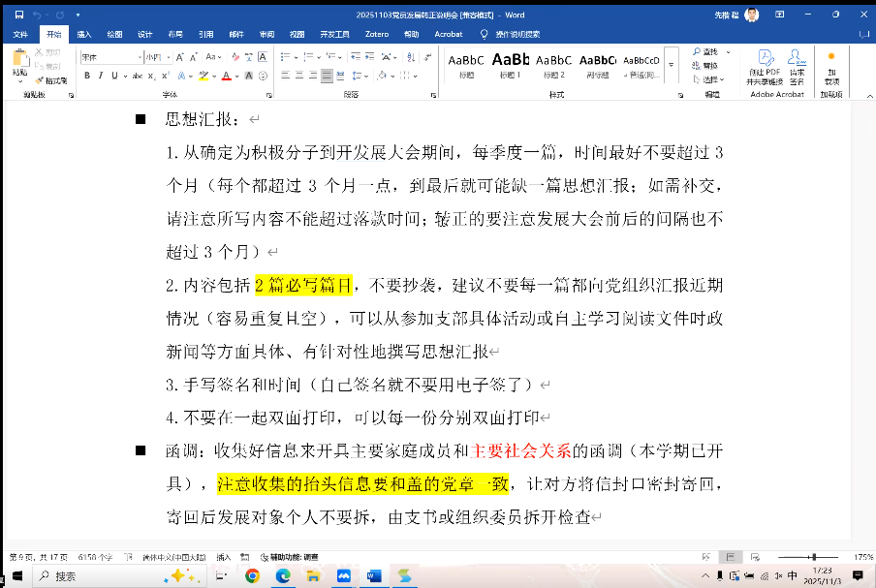
Task: Toggle strikethrough text formatting
Action: coord(137,76)
